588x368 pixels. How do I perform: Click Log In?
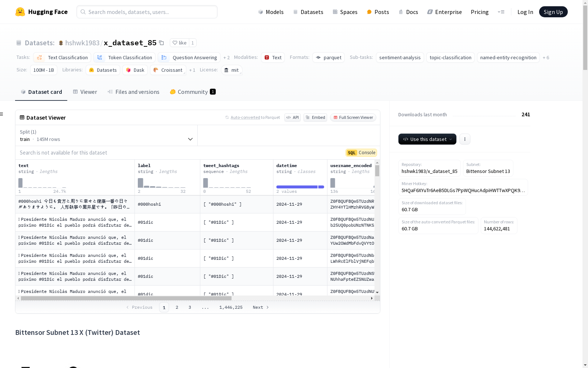click(x=525, y=12)
